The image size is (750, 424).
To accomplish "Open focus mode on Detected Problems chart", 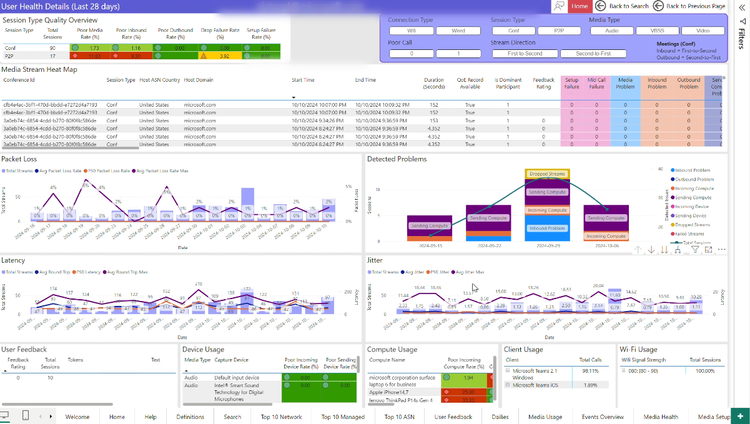I will pos(709,250).
